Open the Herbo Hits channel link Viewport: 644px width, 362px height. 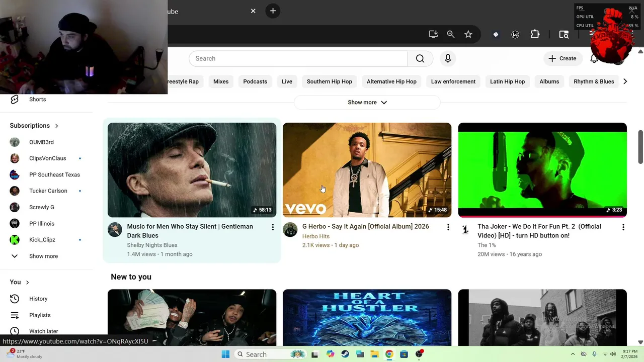pyautogui.click(x=315, y=236)
